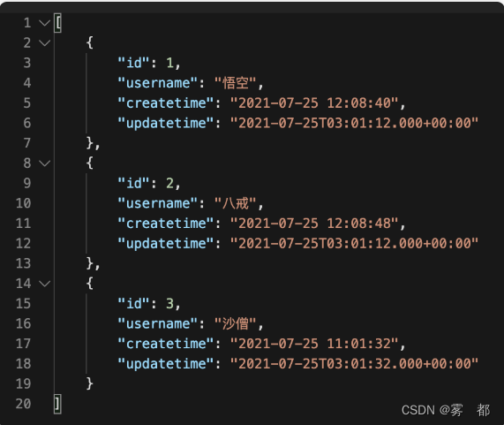Click createtime value 2021-07-25 12:08:40
The image size is (504, 425).
[x=314, y=103]
